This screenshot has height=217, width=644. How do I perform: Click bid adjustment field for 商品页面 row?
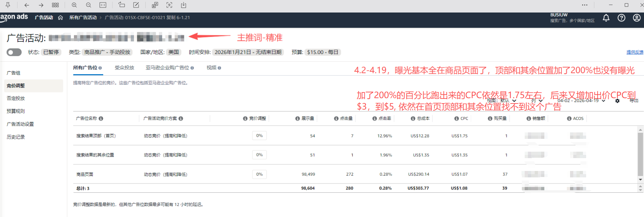(259, 174)
